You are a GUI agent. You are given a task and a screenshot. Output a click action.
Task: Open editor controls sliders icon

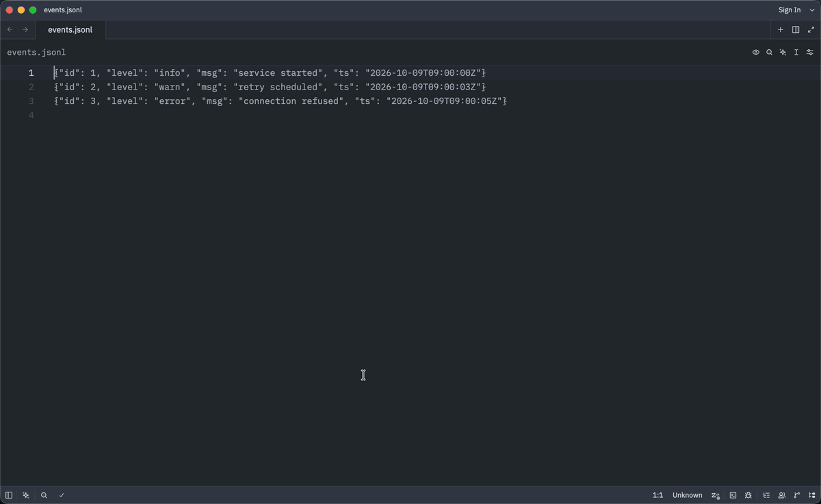click(810, 52)
